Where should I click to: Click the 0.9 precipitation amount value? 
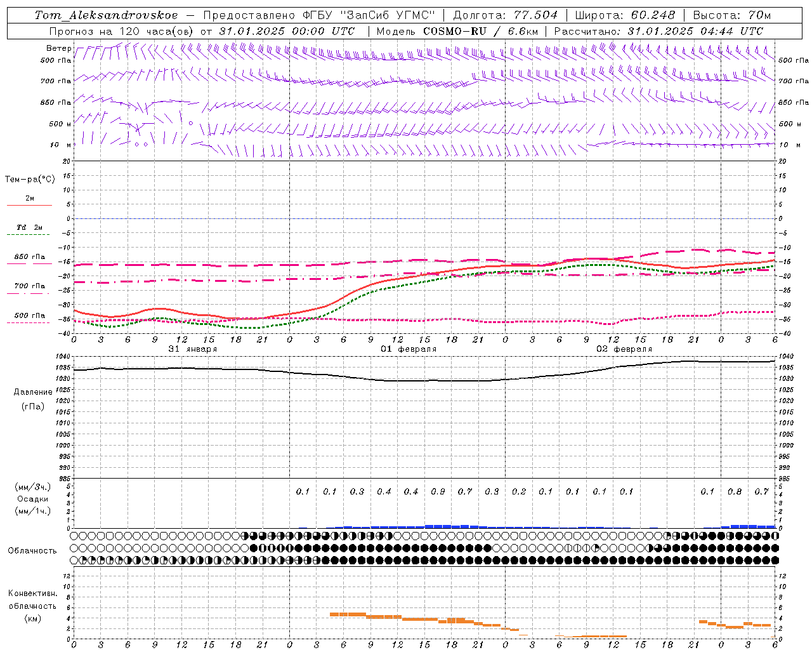point(438,491)
